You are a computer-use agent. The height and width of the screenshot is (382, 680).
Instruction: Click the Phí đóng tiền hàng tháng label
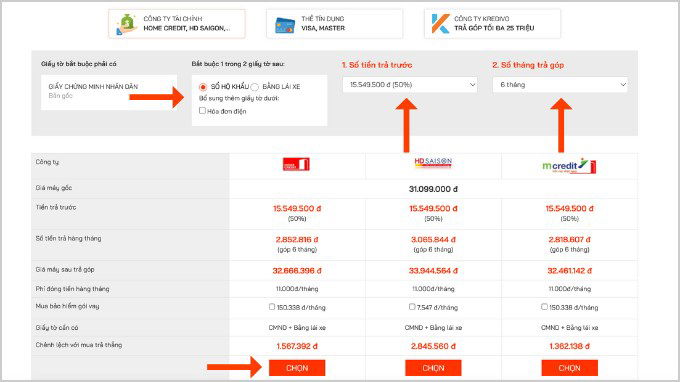(x=72, y=289)
